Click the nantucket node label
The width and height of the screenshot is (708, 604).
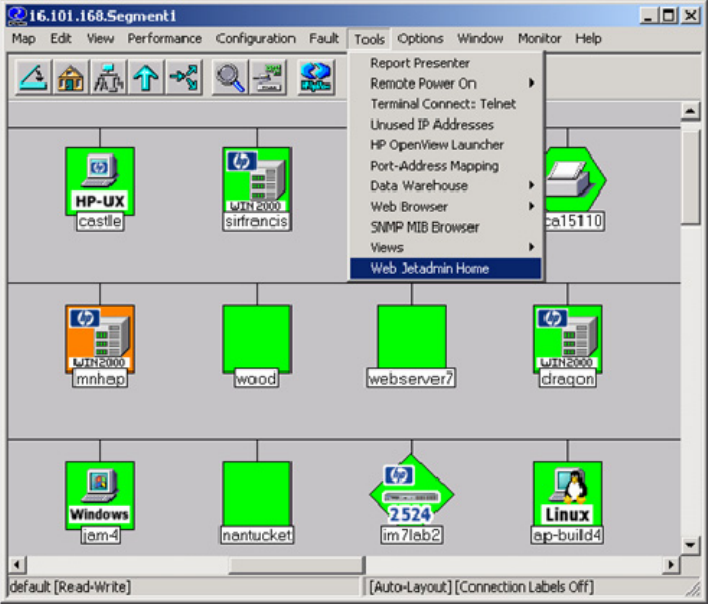257,535
